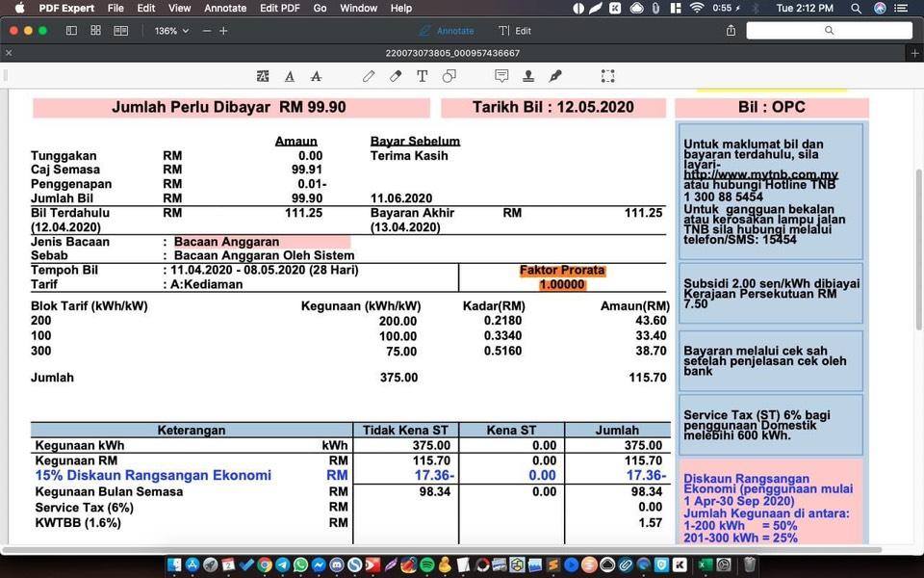
Task: Open the shapes tool
Action: coord(449,76)
